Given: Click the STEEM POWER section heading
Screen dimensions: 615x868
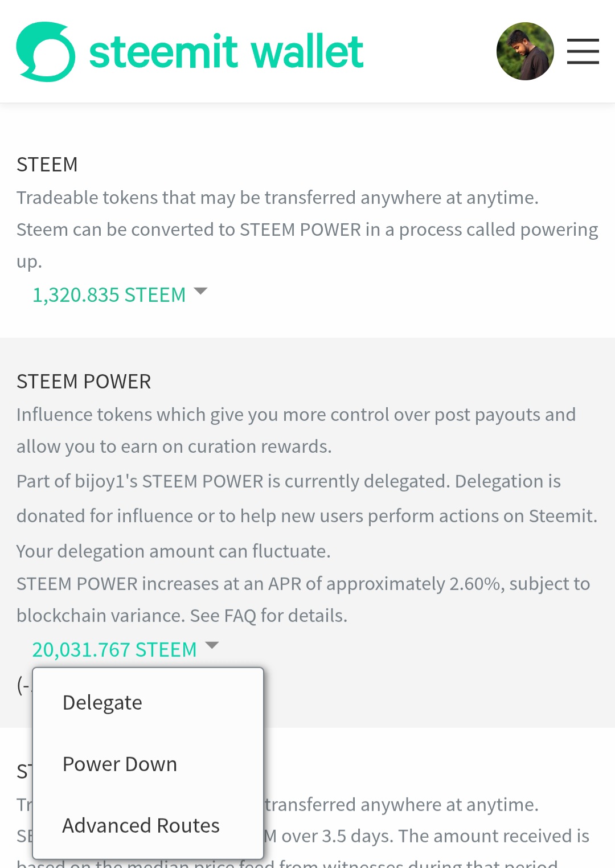Looking at the screenshot, I should 84,382.
